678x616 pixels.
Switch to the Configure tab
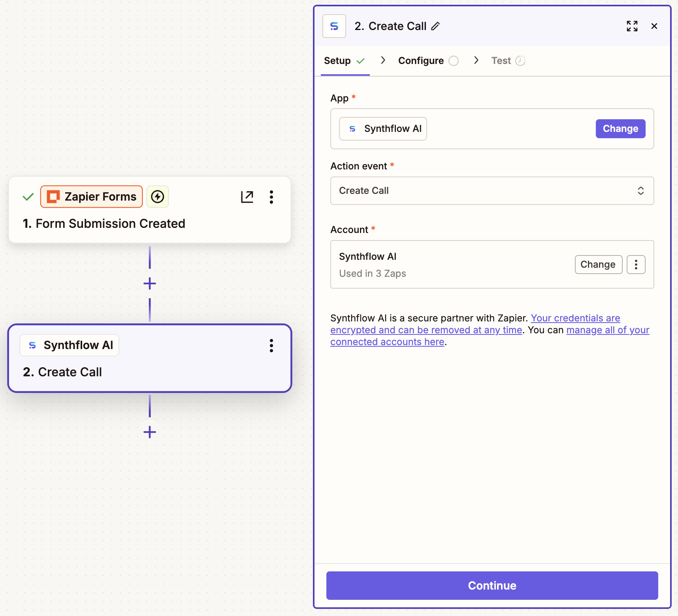(421, 60)
